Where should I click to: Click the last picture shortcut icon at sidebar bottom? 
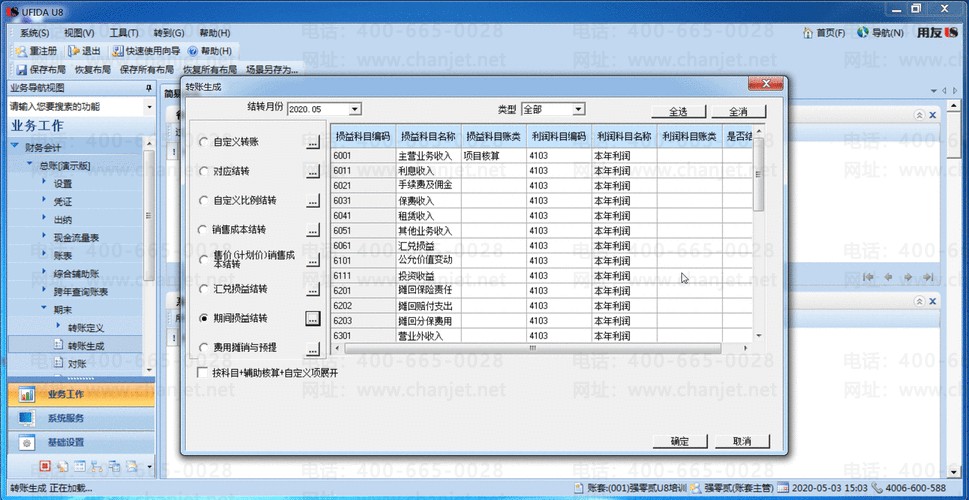tap(132, 466)
